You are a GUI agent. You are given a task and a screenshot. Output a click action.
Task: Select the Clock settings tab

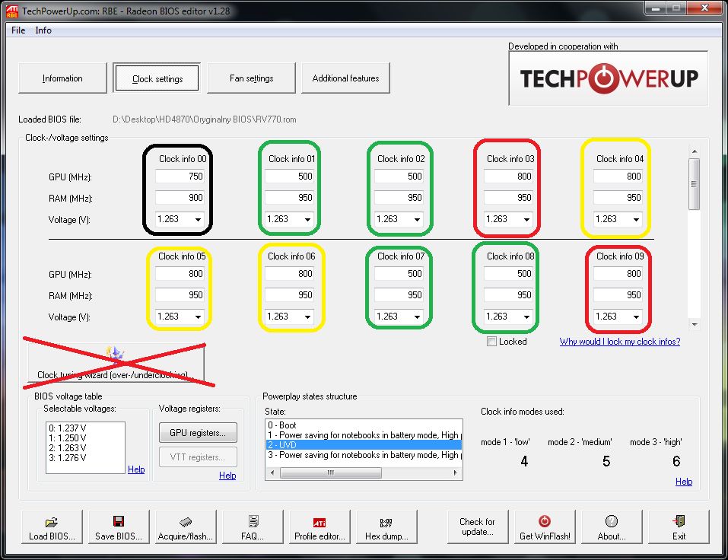tap(157, 78)
